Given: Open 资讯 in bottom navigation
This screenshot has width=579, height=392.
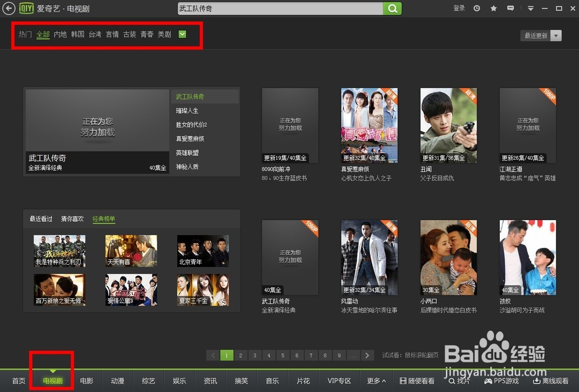Looking at the screenshot, I should pos(210,380).
